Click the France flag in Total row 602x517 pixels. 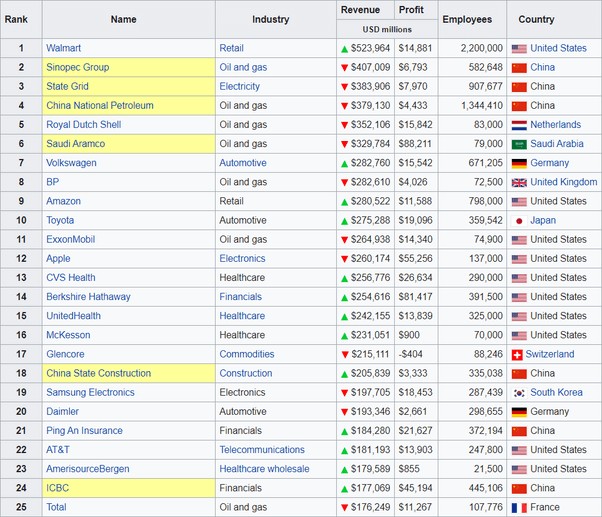click(519, 508)
